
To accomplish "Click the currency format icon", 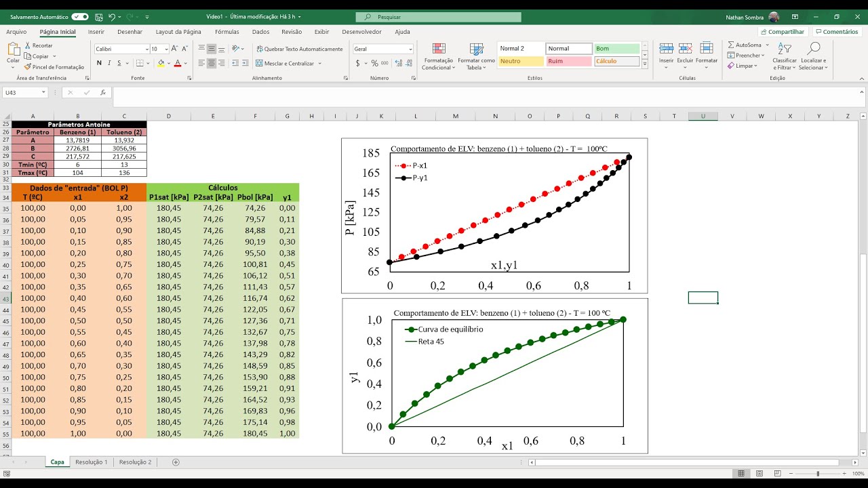I will click(x=357, y=63).
